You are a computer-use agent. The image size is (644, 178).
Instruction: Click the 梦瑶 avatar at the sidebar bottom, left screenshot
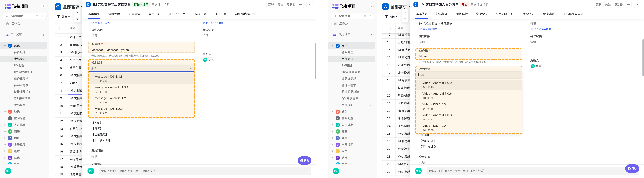click(x=8, y=171)
